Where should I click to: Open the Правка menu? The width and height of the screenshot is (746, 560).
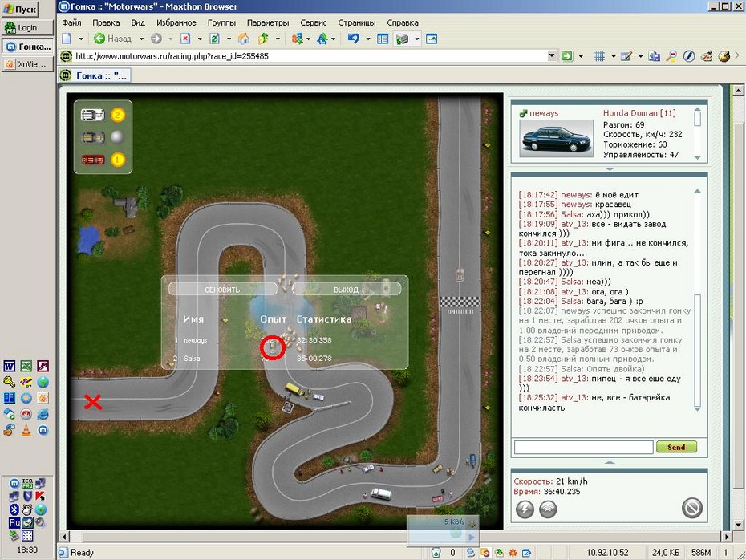(106, 22)
